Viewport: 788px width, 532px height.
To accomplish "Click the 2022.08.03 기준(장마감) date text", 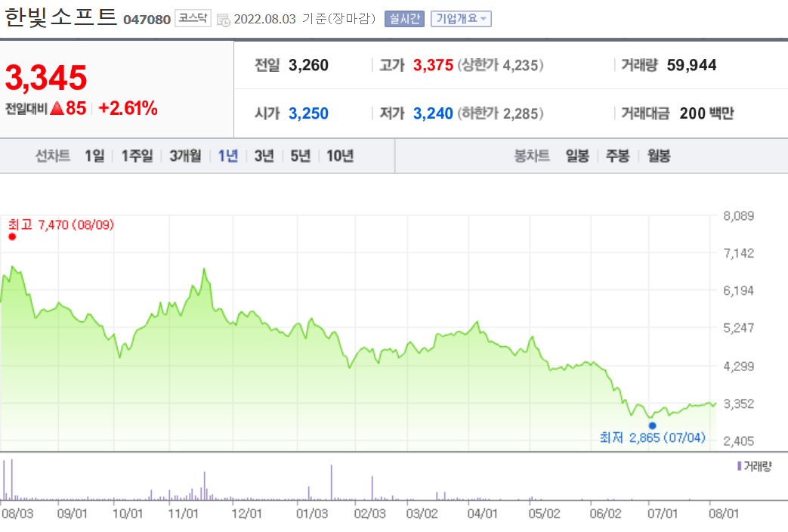I will pos(304,19).
